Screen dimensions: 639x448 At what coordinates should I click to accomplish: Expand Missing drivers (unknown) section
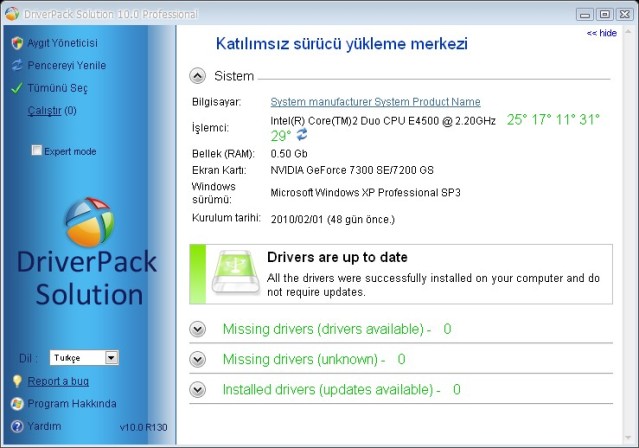198,359
